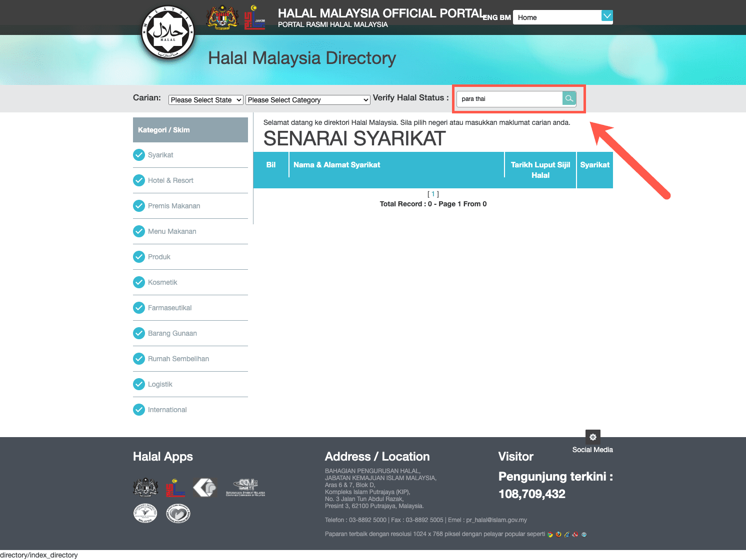Open the Logistik category link
The height and width of the screenshot is (560, 746).
pyautogui.click(x=160, y=384)
